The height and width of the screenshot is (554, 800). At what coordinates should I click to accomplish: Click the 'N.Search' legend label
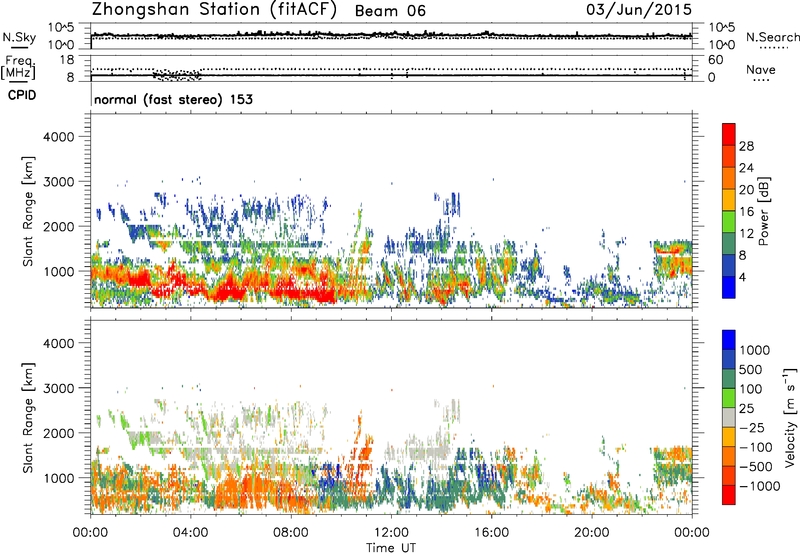coord(772,37)
